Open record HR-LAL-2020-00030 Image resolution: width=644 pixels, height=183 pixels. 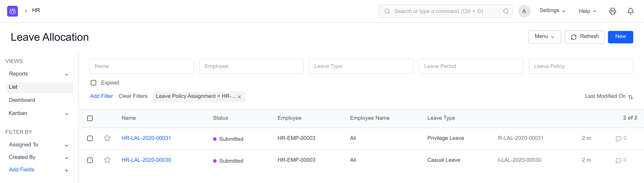pos(146,160)
